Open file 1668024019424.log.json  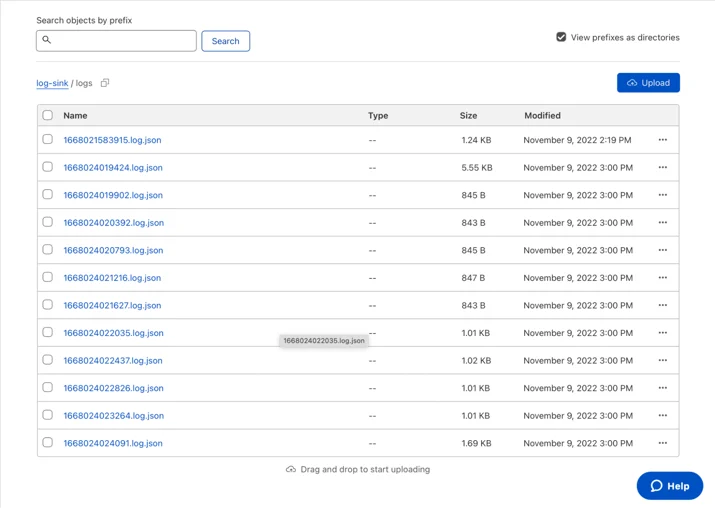tap(113, 168)
